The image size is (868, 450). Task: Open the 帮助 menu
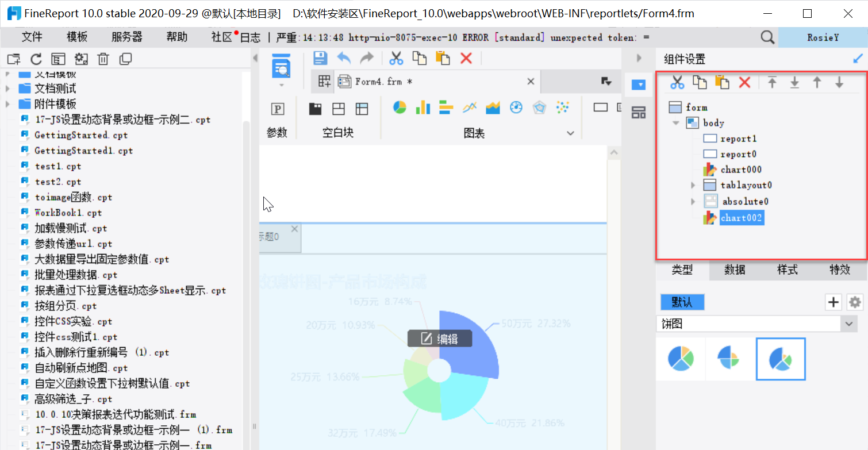177,37
